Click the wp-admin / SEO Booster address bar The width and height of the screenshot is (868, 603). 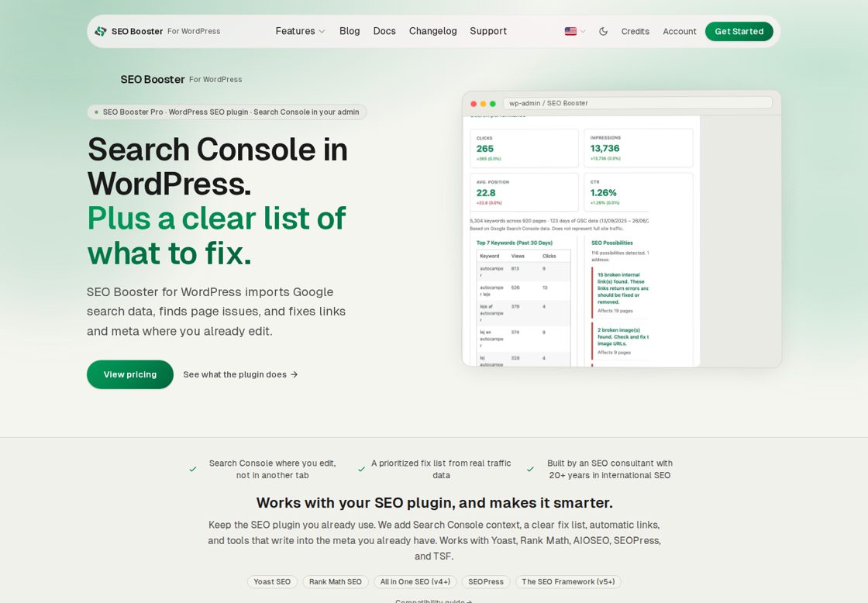(x=637, y=103)
